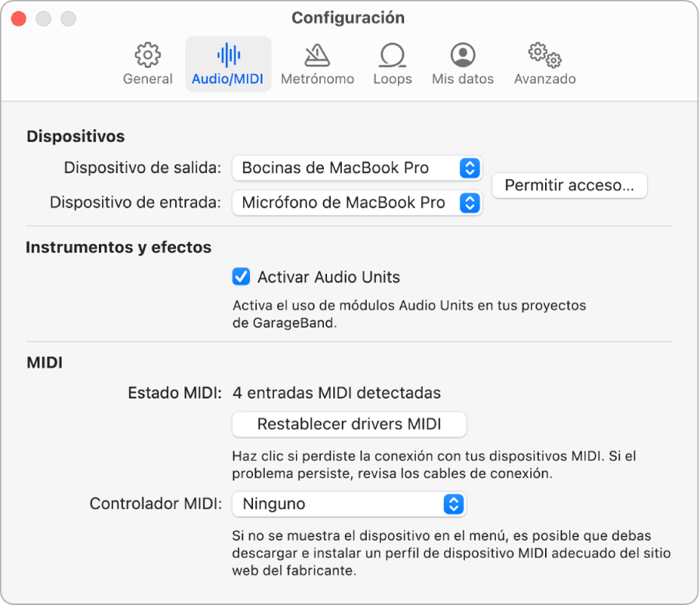Open the Dispositivo de entrada pop-up menu
The height and width of the screenshot is (605, 700).
click(356, 202)
